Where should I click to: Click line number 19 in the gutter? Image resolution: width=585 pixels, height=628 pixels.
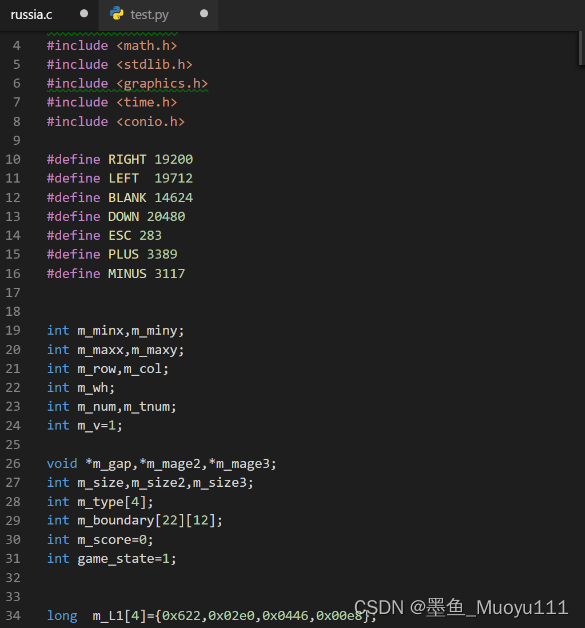coord(13,330)
